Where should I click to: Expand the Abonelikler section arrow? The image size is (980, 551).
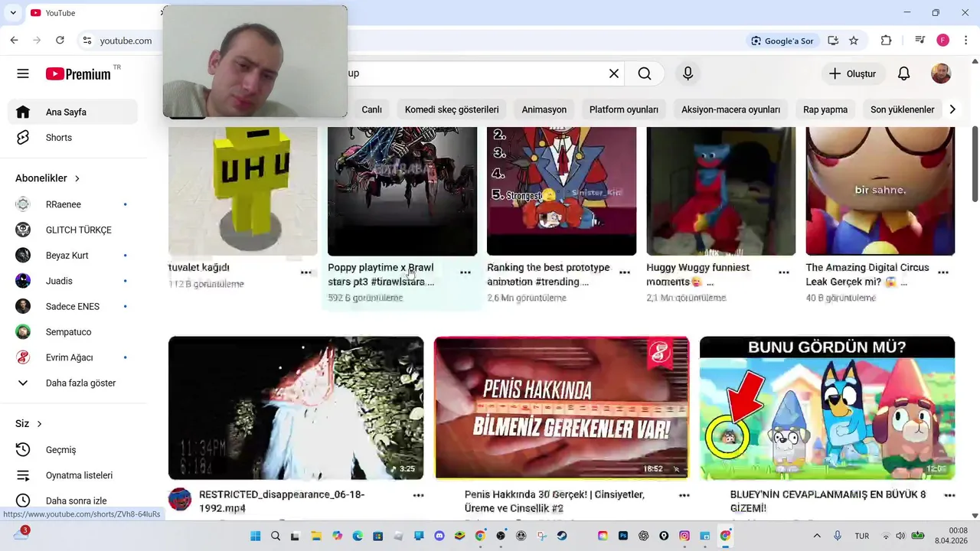[x=77, y=178]
